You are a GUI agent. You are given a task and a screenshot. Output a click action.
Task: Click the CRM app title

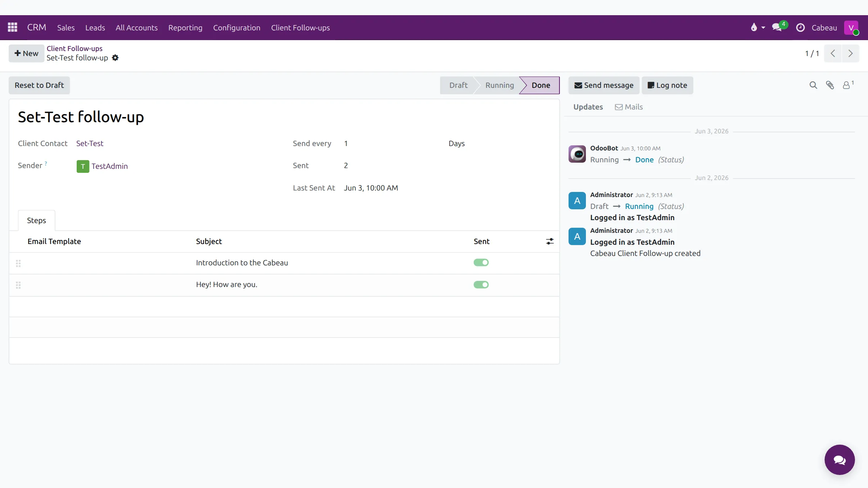tap(37, 27)
